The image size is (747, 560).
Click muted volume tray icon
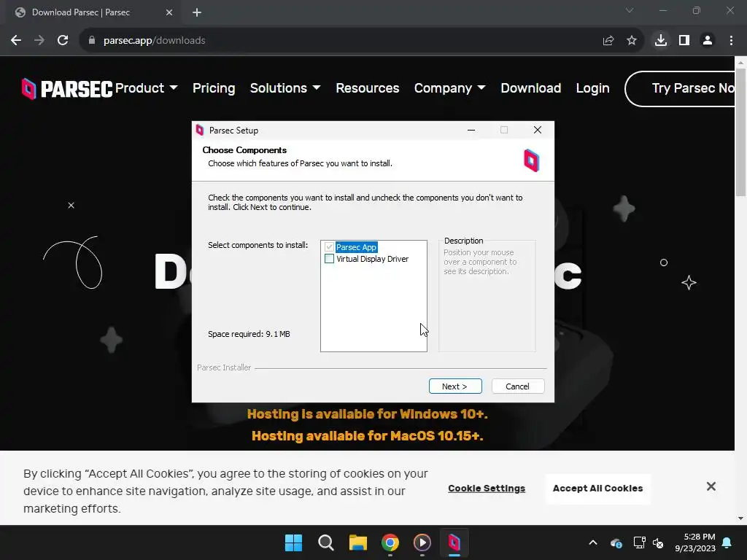(x=658, y=542)
